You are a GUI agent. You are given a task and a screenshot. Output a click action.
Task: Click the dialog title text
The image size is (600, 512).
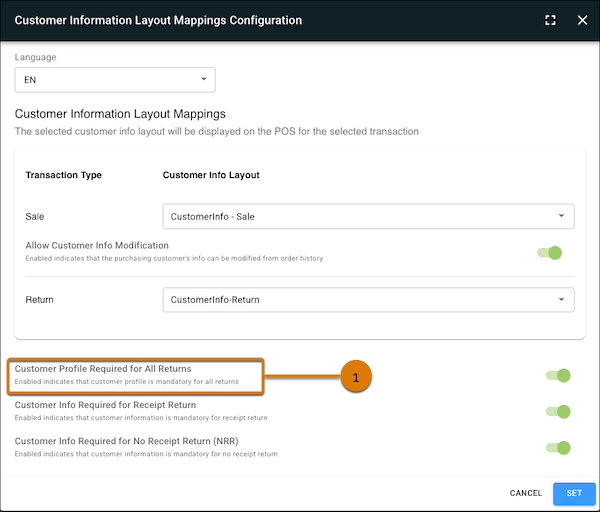click(x=158, y=20)
